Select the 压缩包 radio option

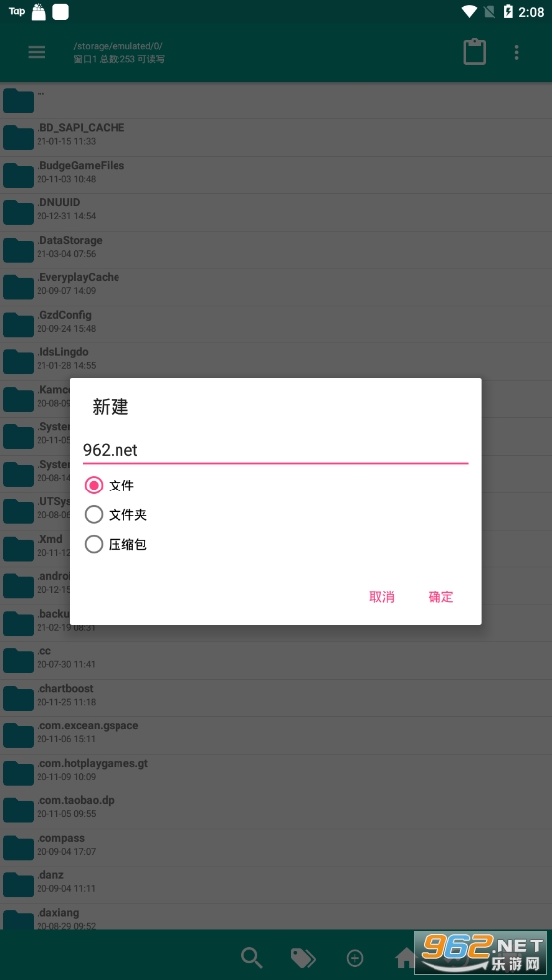pyautogui.click(x=116, y=545)
